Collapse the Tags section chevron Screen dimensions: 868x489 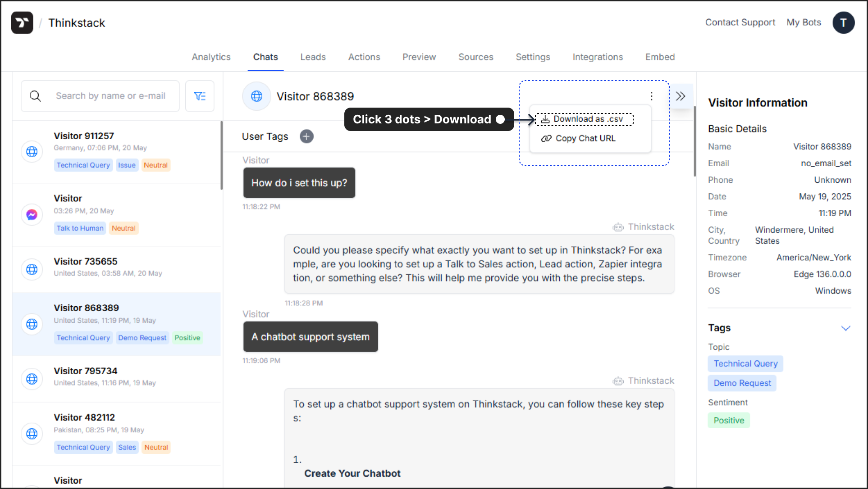coord(845,328)
